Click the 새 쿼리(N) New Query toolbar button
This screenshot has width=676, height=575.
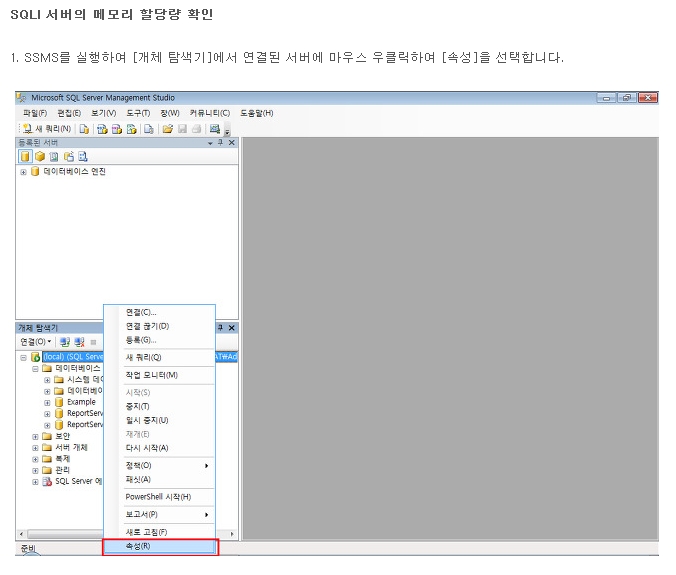click(47, 128)
